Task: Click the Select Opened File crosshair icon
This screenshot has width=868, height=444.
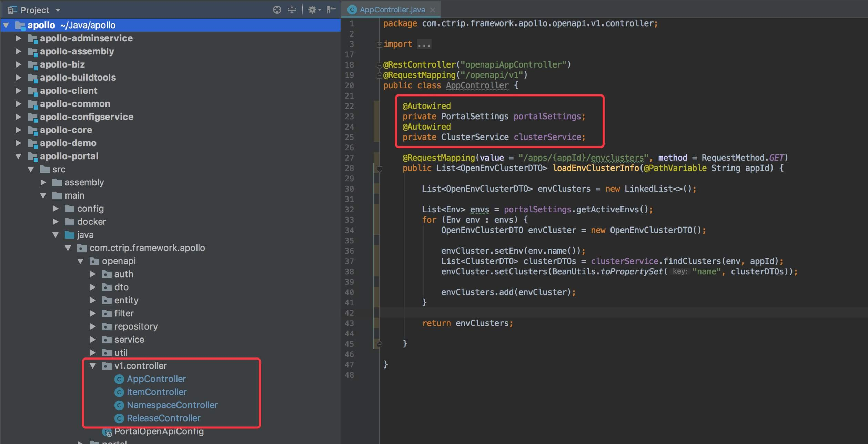Action: tap(277, 9)
